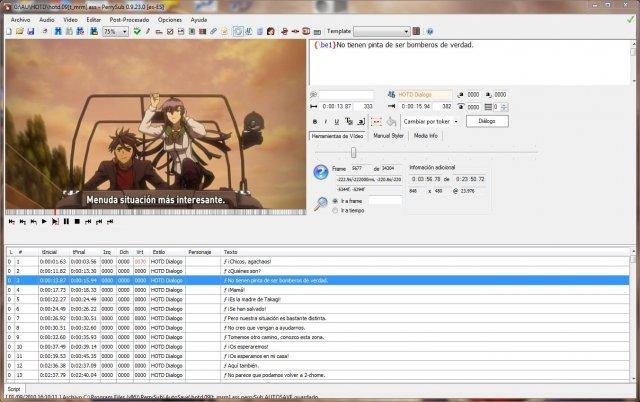Click the layer number spinner arrows
The image size is (640, 402).
504,107
